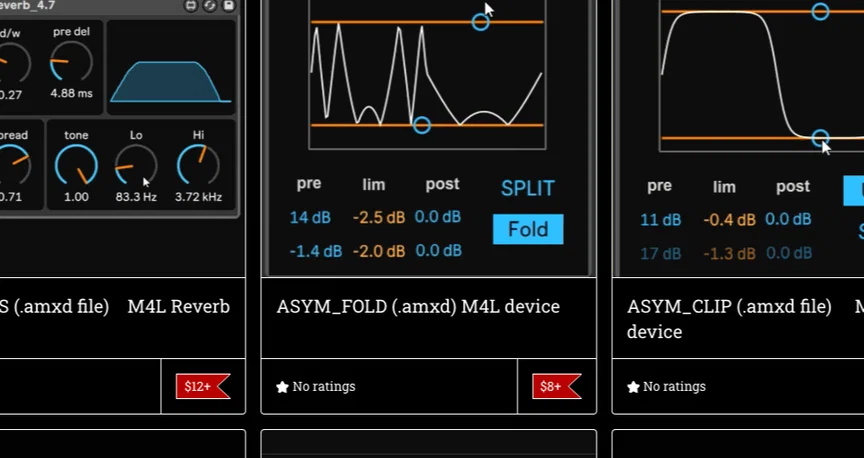This screenshot has height=458, width=864.
Task: Open the ASYM_FOLD (.amxd) M4L device link
Action: pyautogui.click(x=418, y=306)
